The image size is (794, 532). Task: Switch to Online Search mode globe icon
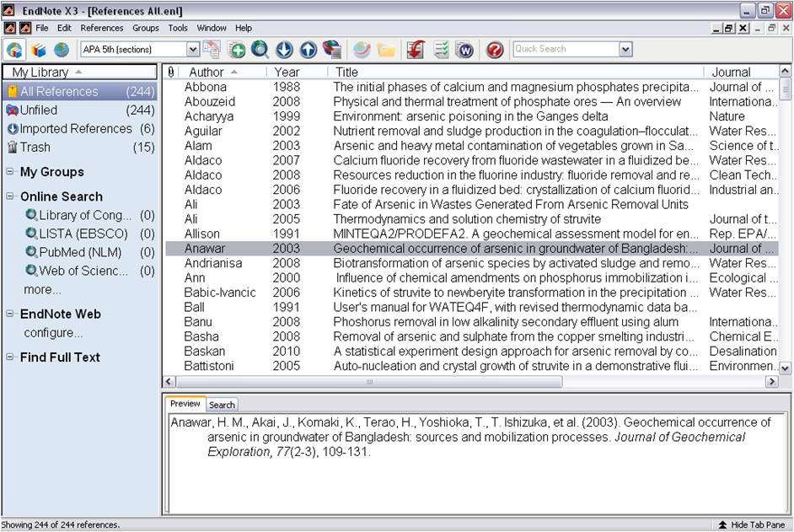62,50
